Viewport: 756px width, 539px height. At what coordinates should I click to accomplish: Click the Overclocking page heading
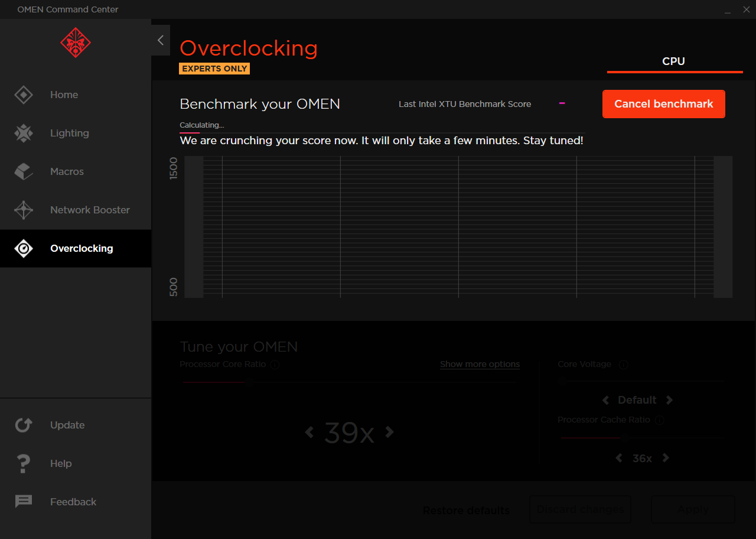coord(249,48)
